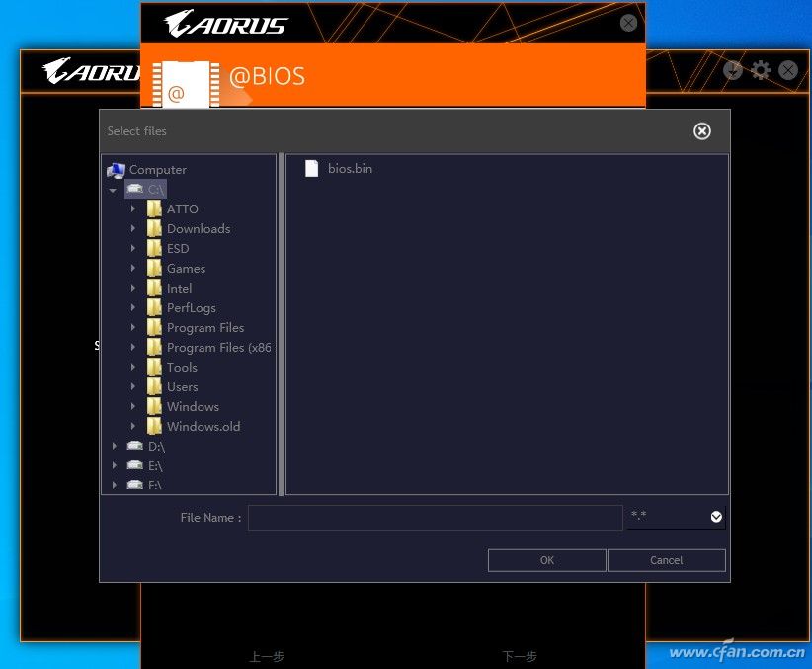Click the Users folder icon
812x669 pixels.
point(154,386)
